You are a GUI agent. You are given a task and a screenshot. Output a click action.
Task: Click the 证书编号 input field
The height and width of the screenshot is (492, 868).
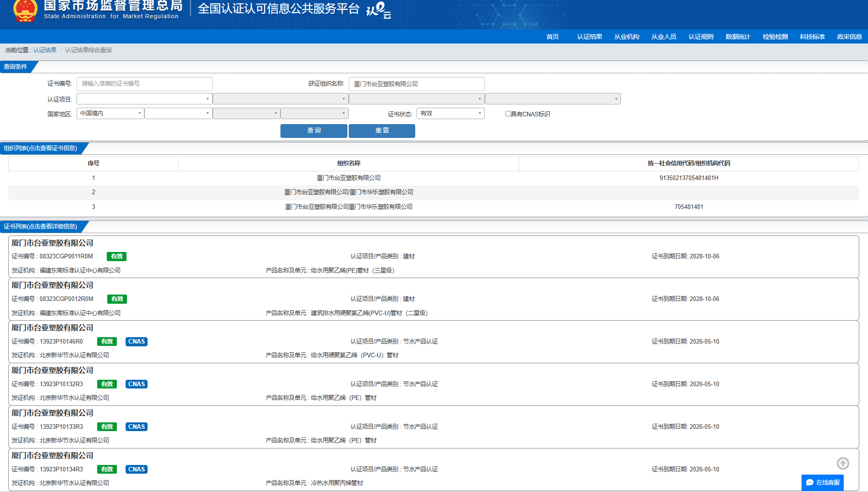coord(144,84)
